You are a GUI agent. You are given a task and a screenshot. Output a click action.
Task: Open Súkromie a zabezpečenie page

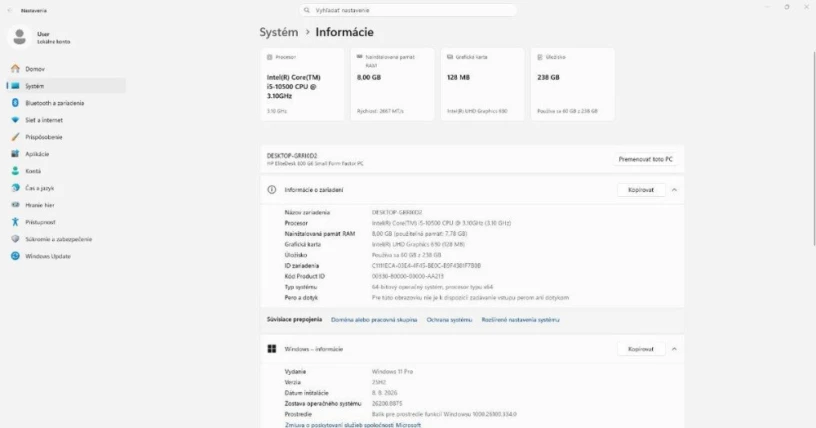(x=66, y=239)
